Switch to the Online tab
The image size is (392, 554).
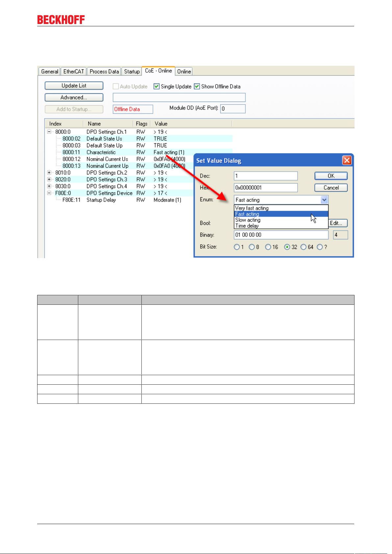point(184,71)
